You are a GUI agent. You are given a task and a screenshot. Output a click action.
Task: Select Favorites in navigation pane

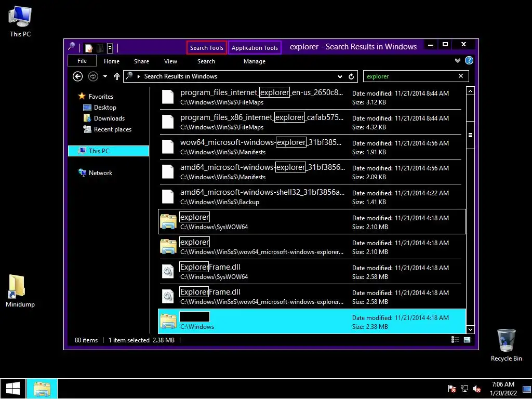pos(101,96)
